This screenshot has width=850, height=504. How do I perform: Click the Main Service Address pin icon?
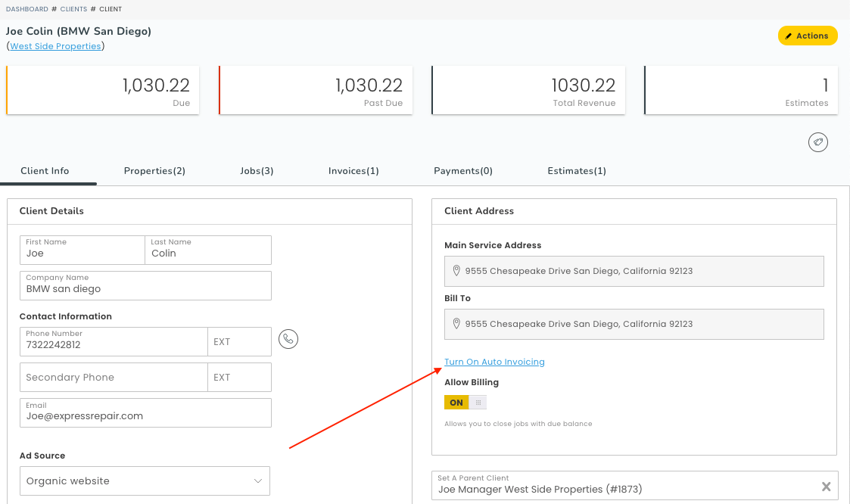point(456,271)
